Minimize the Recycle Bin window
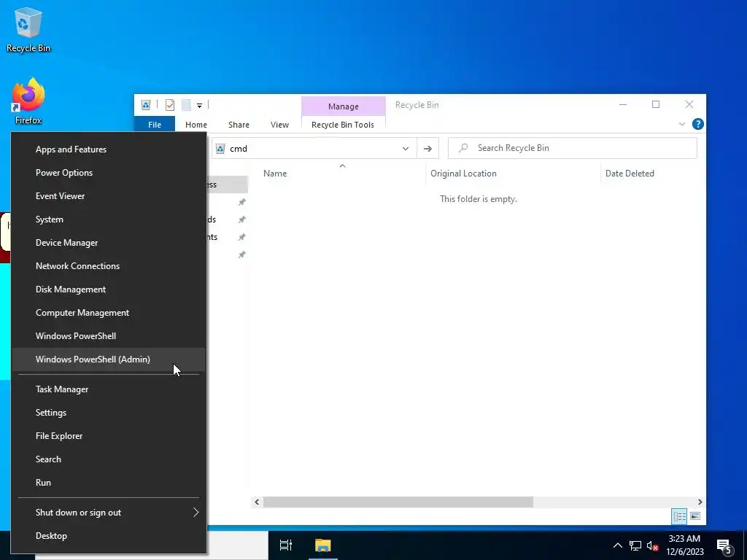The image size is (747, 560). click(623, 104)
